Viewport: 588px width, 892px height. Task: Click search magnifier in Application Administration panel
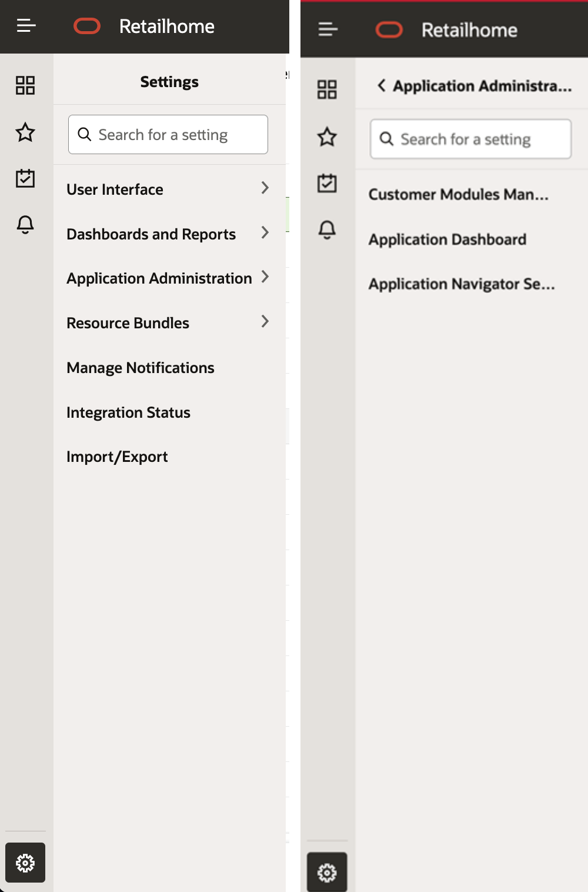point(386,139)
